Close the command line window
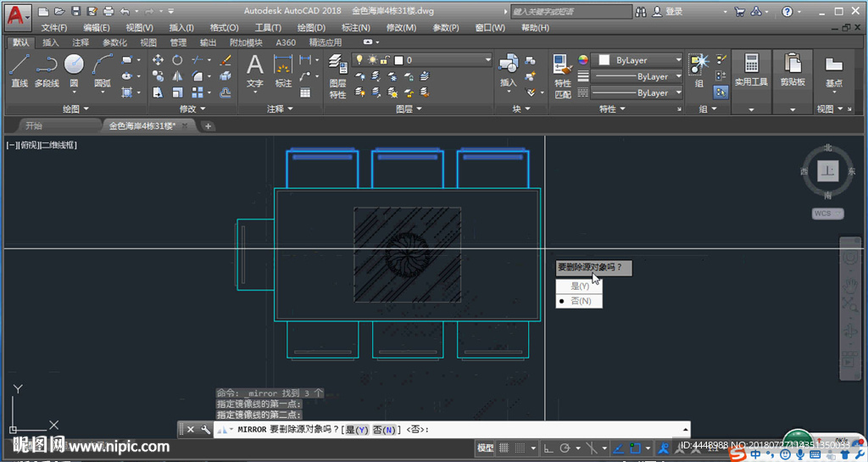 [x=191, y=429]
